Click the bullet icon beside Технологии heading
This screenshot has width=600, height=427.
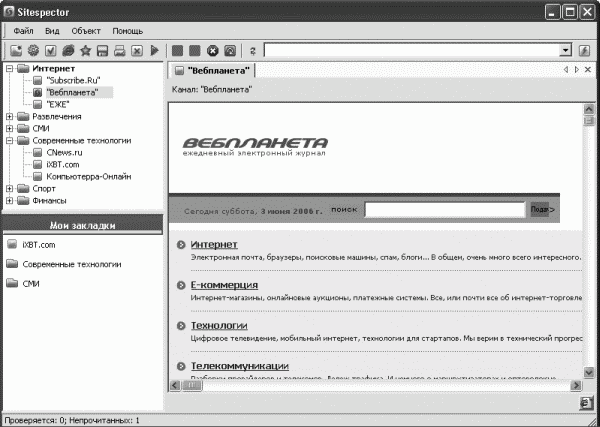(181, 326)
